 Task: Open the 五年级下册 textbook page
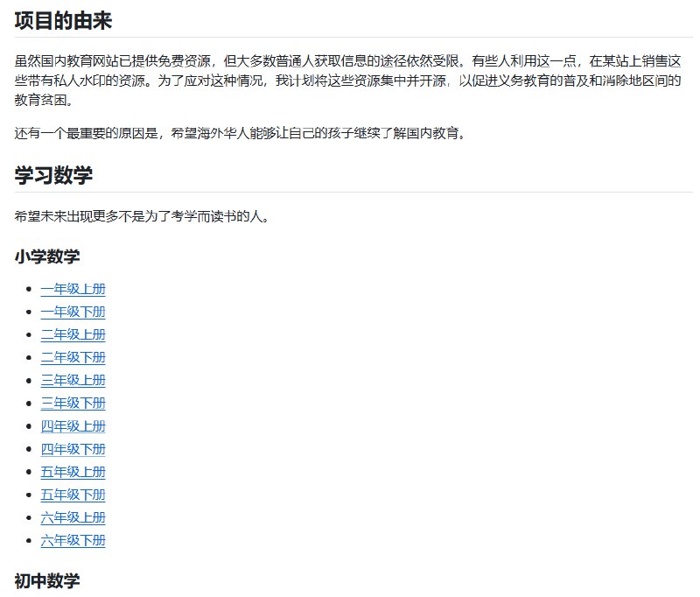tap(73, 494)
